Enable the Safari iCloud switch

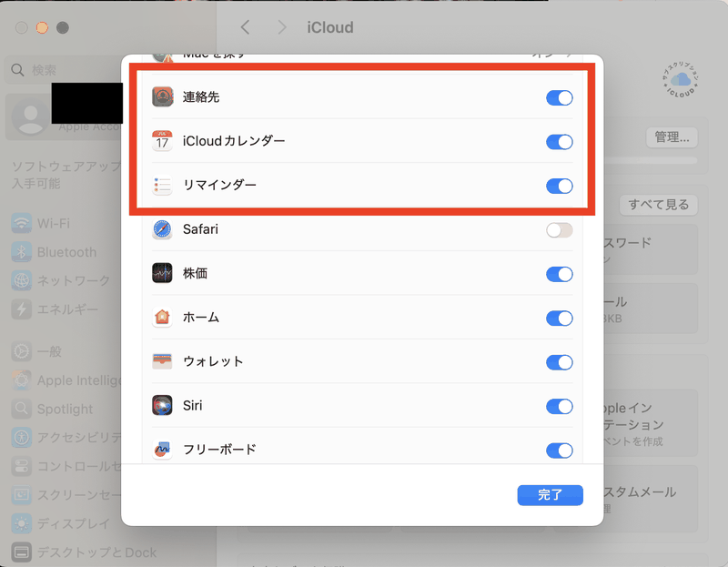(x=560, y=230)
